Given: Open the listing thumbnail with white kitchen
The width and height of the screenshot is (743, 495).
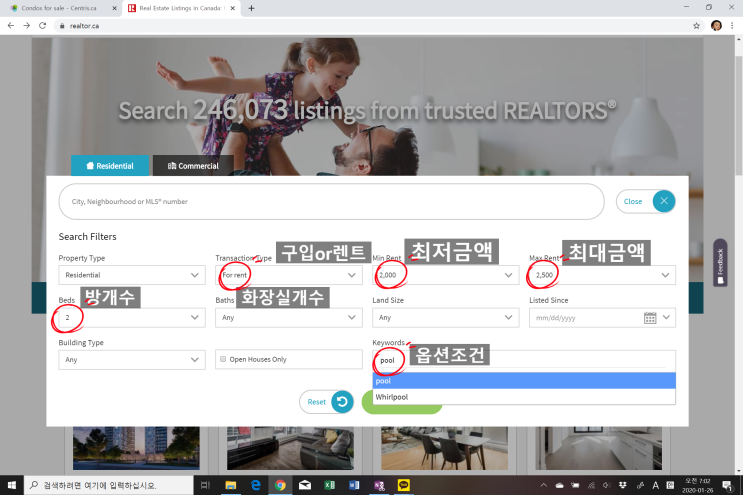Looking at the screenshot, I should click(598, 448).
